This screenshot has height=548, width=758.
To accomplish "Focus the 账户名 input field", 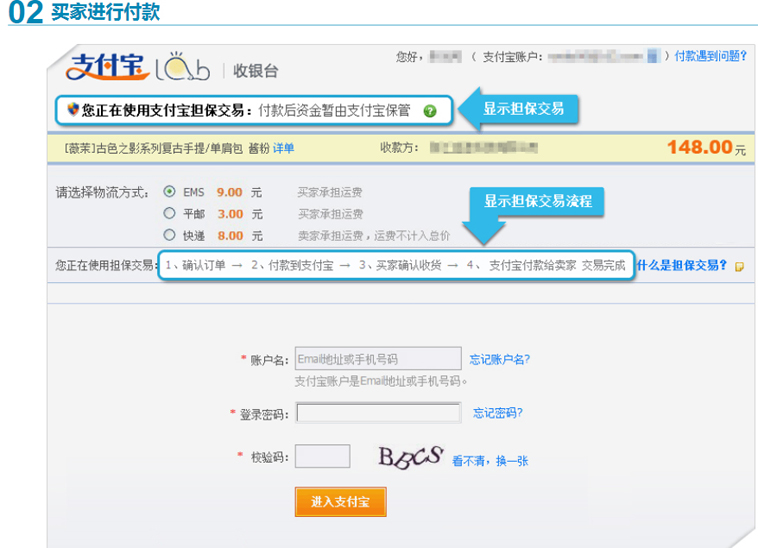I will click(378, 359).
